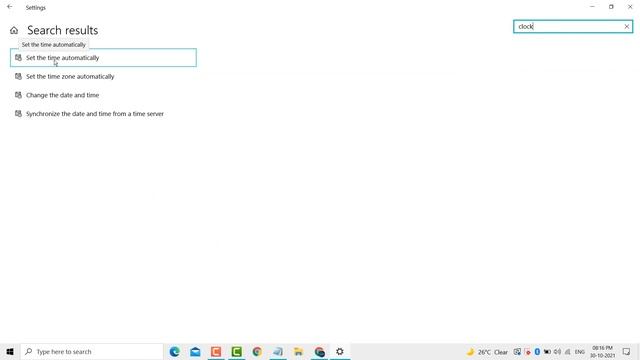Click the icon beside Synchronize the date and time
This screenshot has width=640, height=360.
[x=18, y=114]
